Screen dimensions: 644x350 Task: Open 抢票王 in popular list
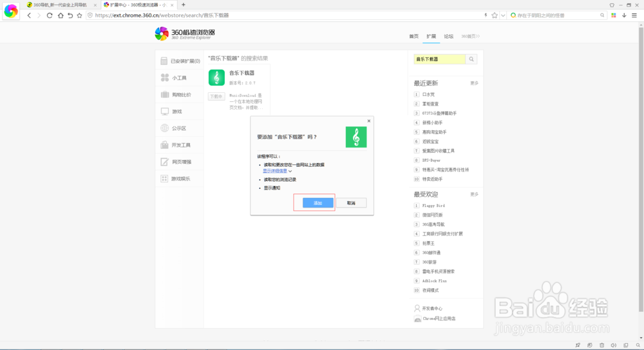coord(428,244)
